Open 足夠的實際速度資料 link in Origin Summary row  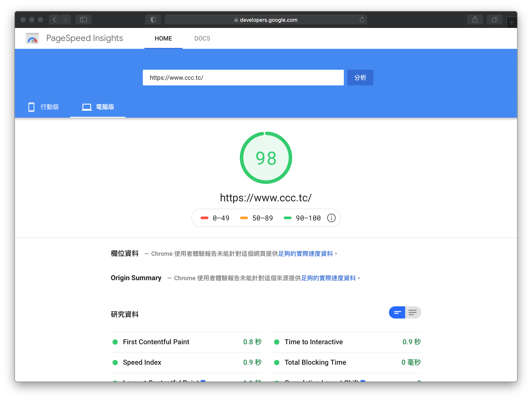click(328, 278)
